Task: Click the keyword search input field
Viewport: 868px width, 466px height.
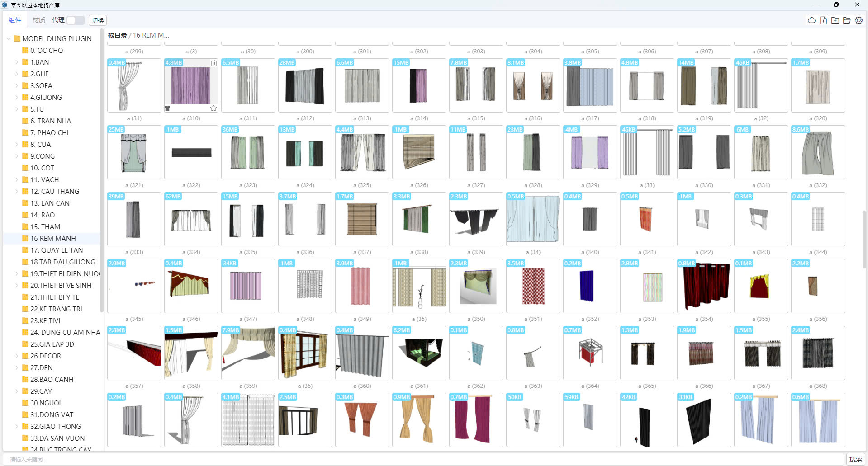Action: click(x=425, y=459)
